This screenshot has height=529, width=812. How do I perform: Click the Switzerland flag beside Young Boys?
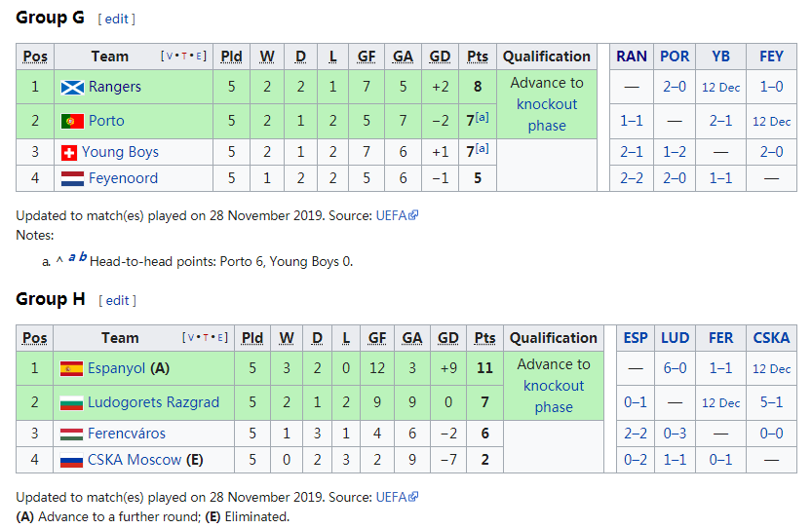click(x=69, y=153)
